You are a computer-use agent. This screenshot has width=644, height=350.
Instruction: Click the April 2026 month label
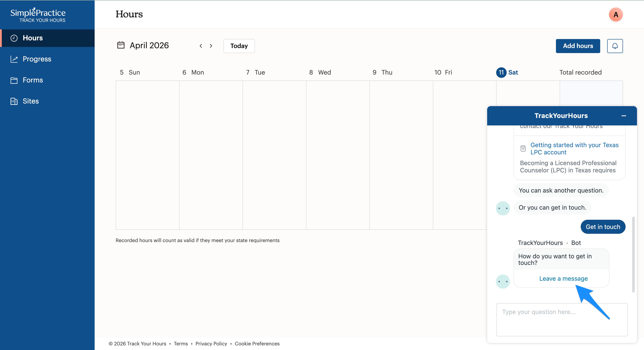149,45
